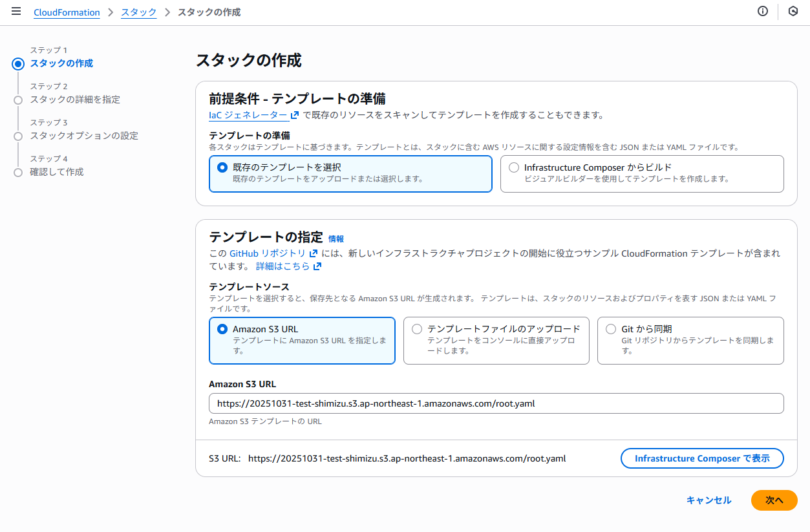Select step 3 スタックオプションの設定

coord(84,136)
